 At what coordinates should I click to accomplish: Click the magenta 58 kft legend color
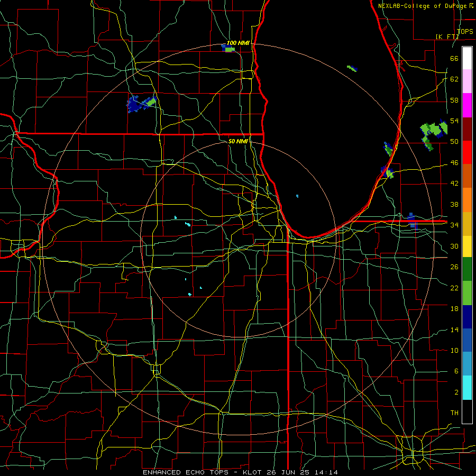(467, 105)
